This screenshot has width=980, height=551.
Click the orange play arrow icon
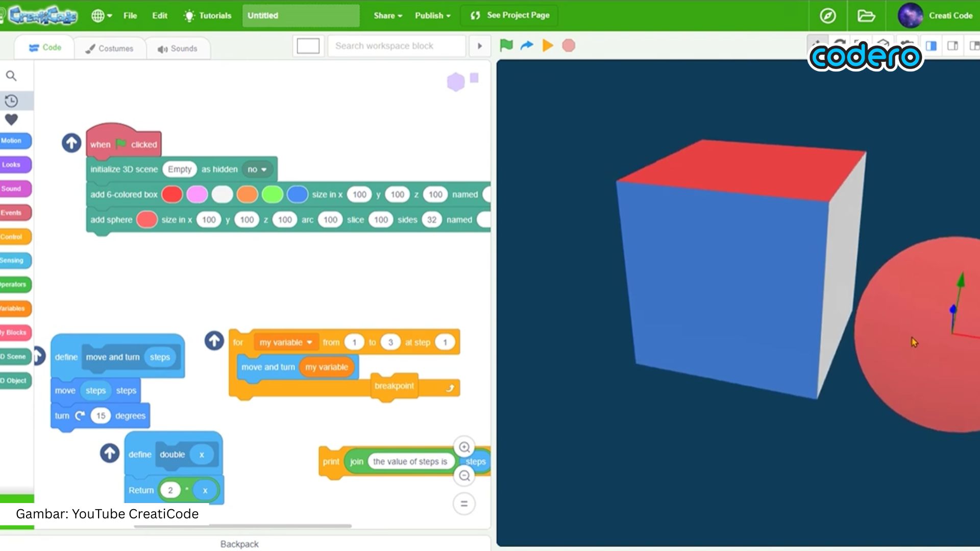[x=548, y=45]
